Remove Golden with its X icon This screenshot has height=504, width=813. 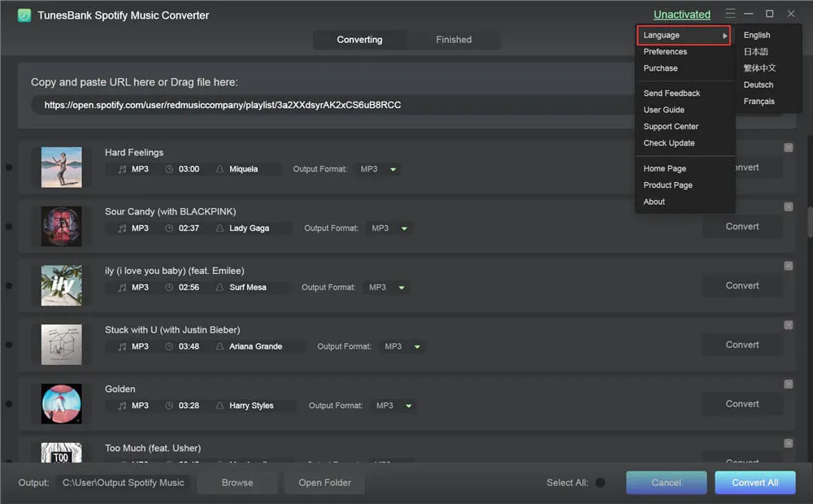click(x=788, y=385)
